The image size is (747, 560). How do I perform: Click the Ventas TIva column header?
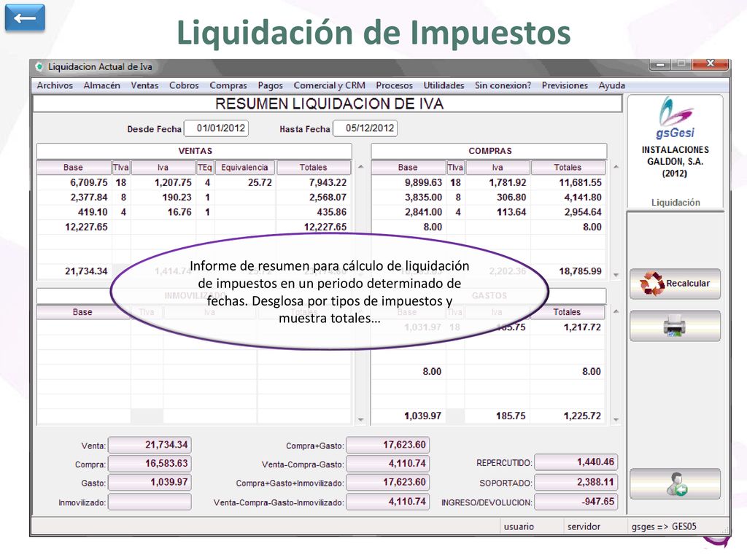(121, 168)
